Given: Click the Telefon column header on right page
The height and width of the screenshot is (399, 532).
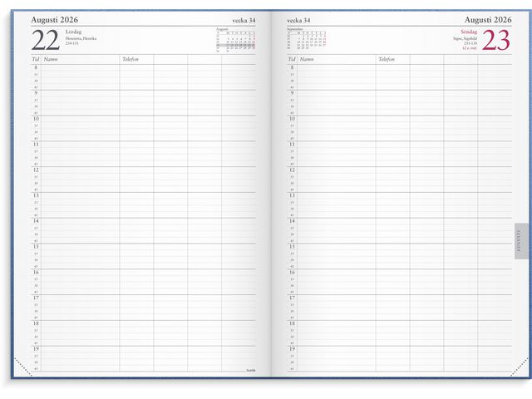Looking at the screenshot, I should point(387,60).
